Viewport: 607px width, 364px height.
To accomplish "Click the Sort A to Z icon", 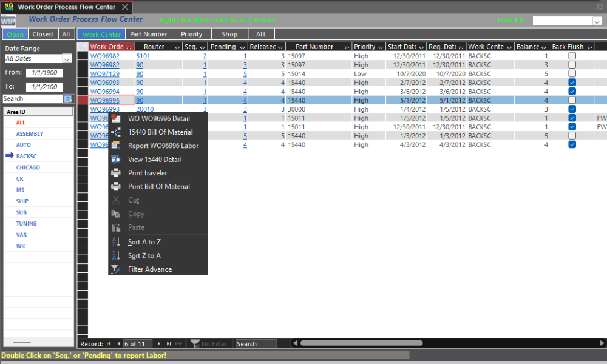I will 116,242.
